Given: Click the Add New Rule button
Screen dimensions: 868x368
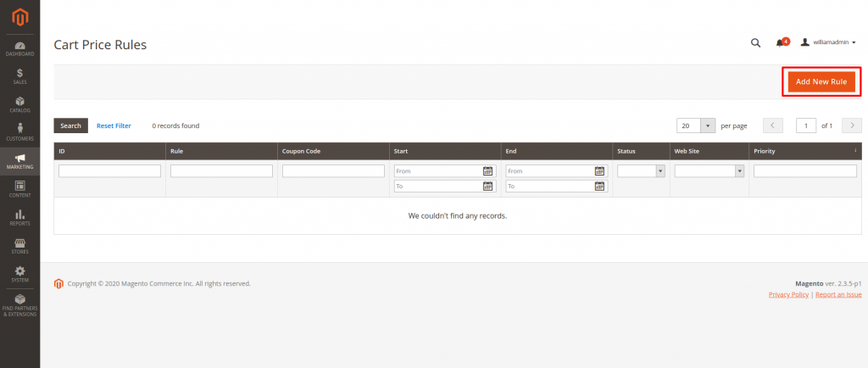Looking at the screenshot, I should (821, 81).
